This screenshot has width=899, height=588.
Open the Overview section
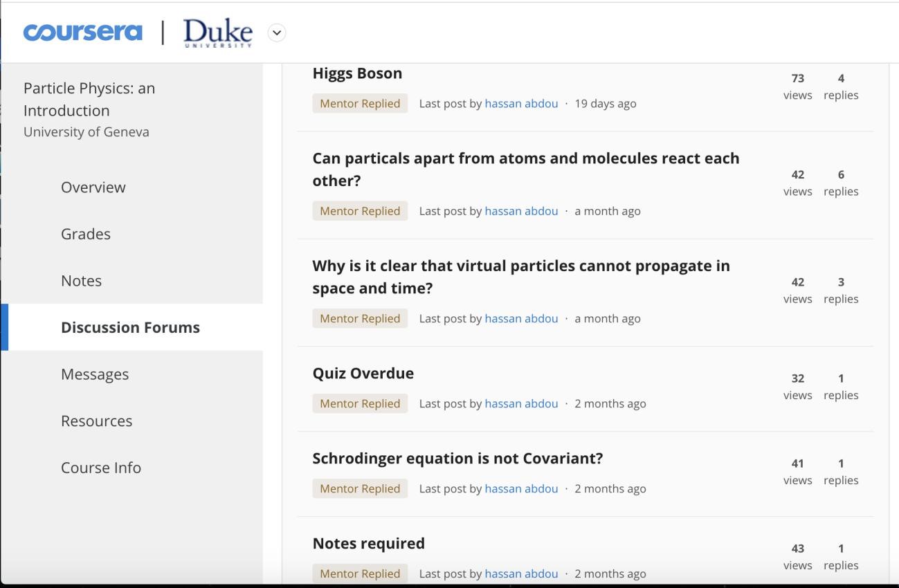(93, 187)
